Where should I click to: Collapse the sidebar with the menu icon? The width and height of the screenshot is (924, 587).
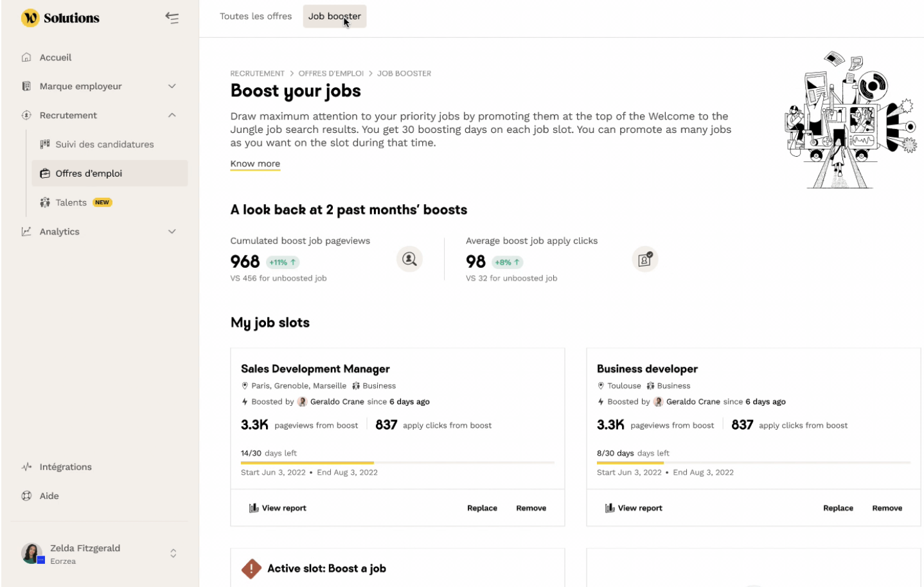pos(172,18)
